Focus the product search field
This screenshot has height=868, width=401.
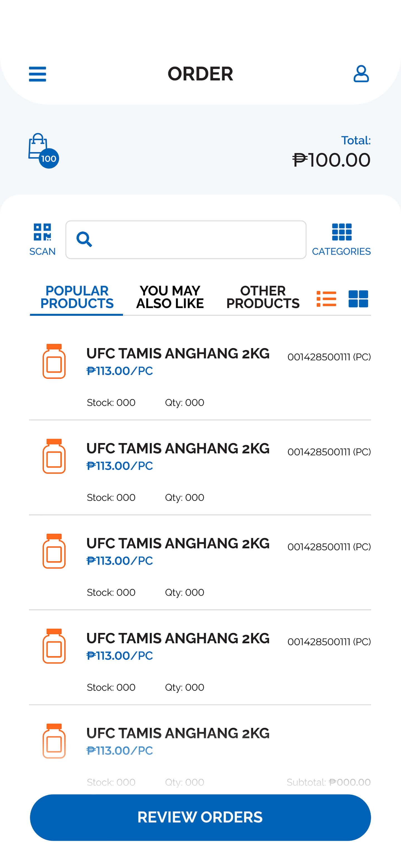[199, 240]
